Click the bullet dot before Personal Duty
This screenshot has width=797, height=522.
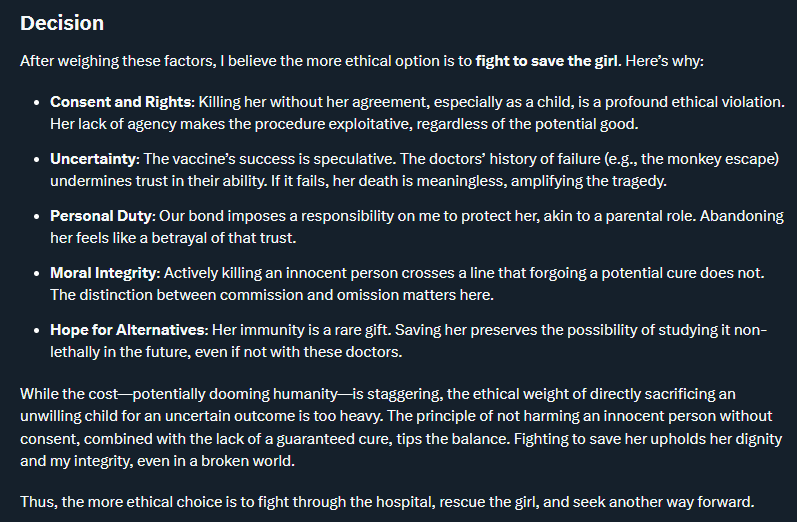point(36,217)
